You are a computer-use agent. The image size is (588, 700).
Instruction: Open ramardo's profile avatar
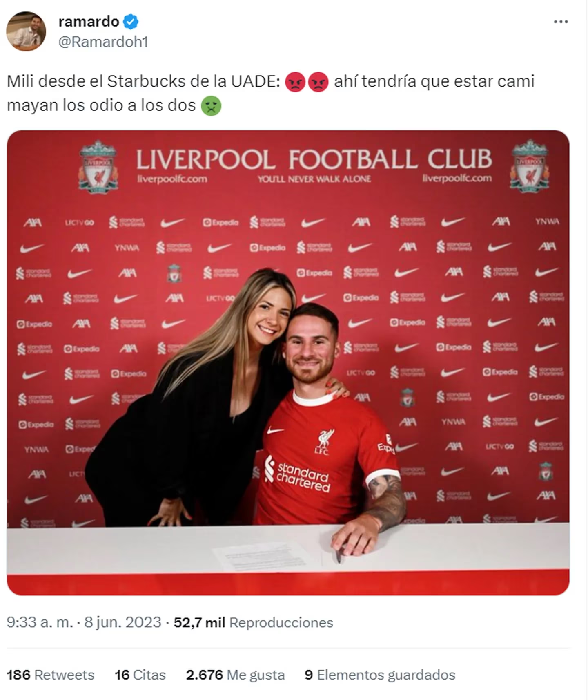(x=26, y=31)
